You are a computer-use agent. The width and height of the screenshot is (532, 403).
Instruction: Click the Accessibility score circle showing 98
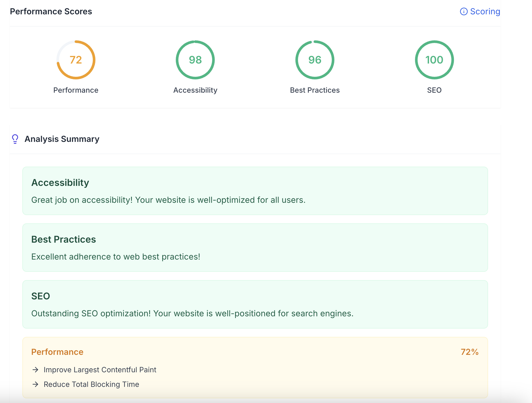point(195,60)
